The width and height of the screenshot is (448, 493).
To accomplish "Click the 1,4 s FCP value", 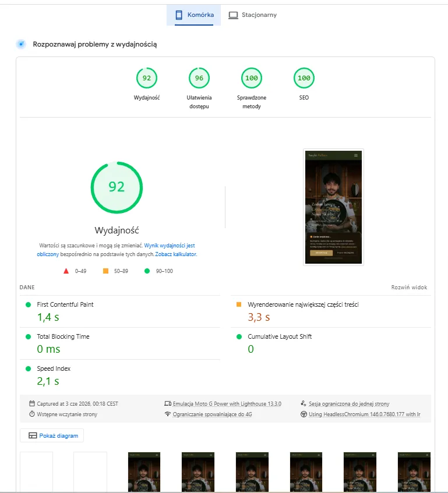I will click(x=48, y=317).
